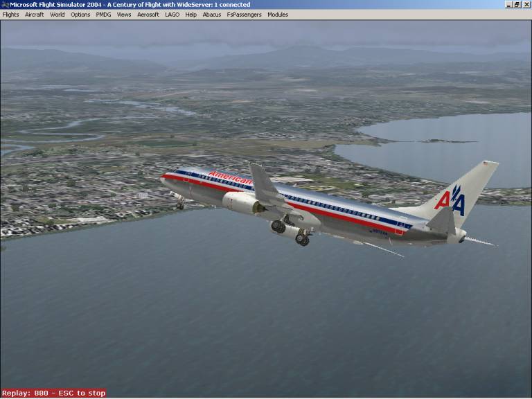Viewport: 532px width, 399px height.
Task: Open the Views menu
Action: point(124,15)
